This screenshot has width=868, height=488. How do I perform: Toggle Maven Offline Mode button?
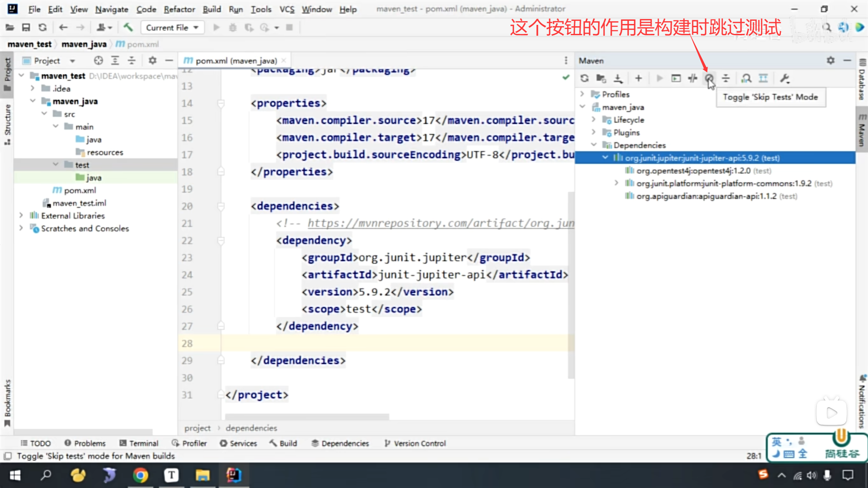point(693,78)
